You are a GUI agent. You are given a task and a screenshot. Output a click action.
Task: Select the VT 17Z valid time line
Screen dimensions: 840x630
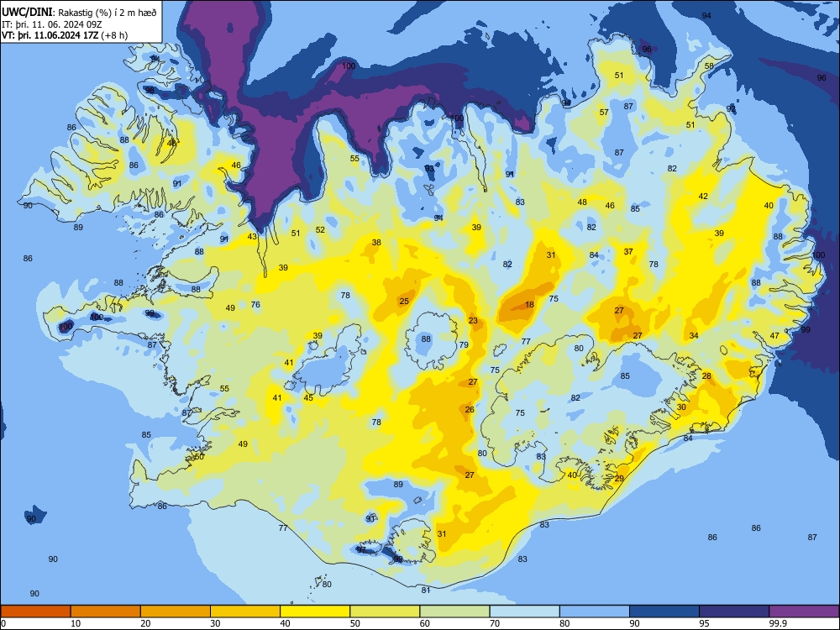coord(65,35)
